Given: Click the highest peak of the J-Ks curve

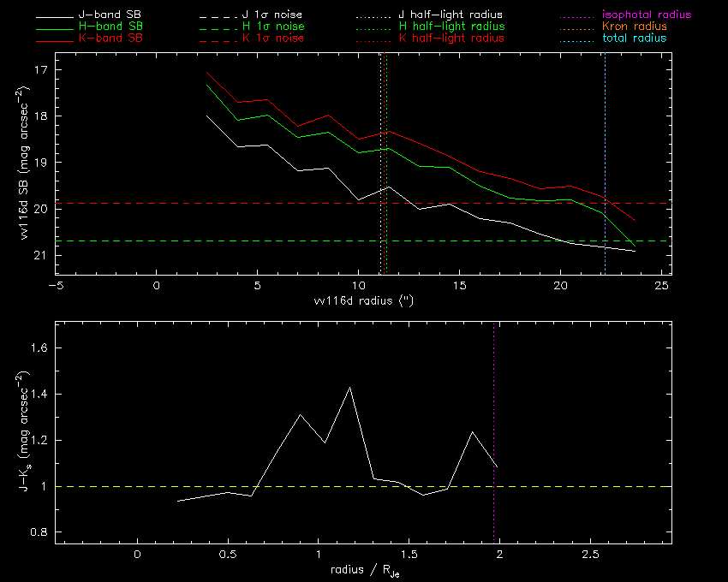Looking at the screenshot, I should pos(349,388).
